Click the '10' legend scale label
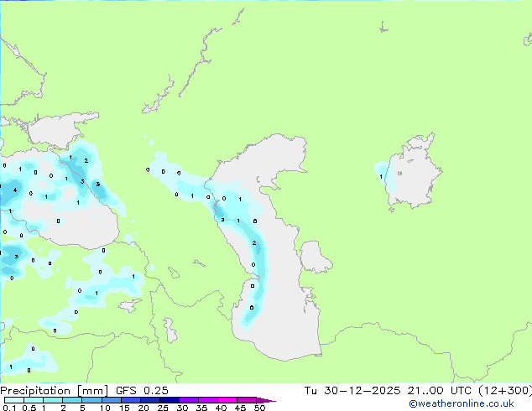Viewport: 532px width, 411px height. pos(105,408)
